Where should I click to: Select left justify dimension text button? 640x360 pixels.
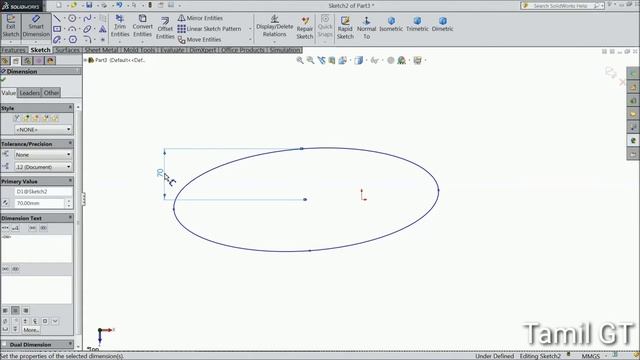[5, 311]
